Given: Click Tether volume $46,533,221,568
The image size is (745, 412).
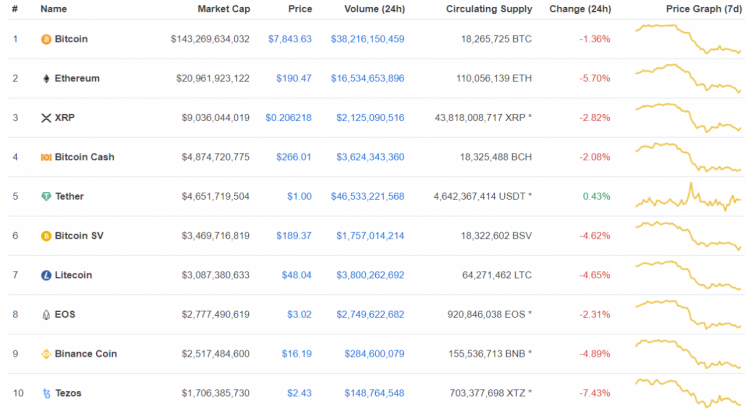Looking at the screenshot, I should tap(368, 197).
